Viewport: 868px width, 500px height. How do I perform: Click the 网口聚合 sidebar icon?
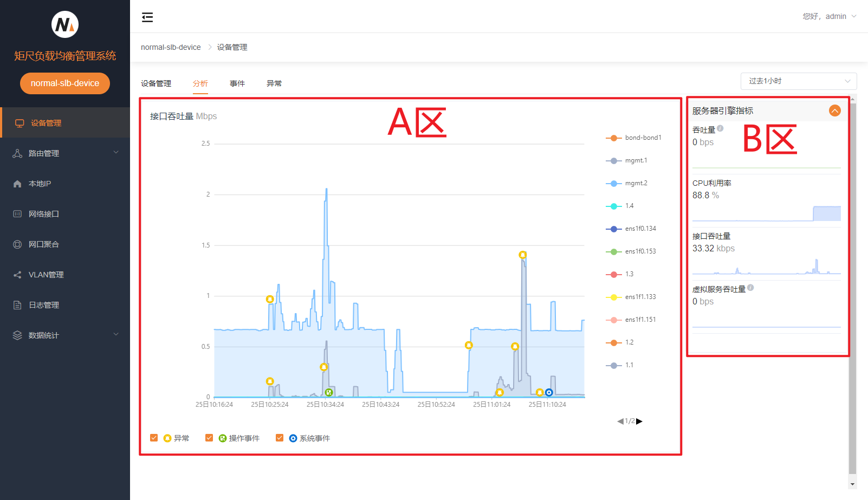pyautogui.click(x=17, y=244)
